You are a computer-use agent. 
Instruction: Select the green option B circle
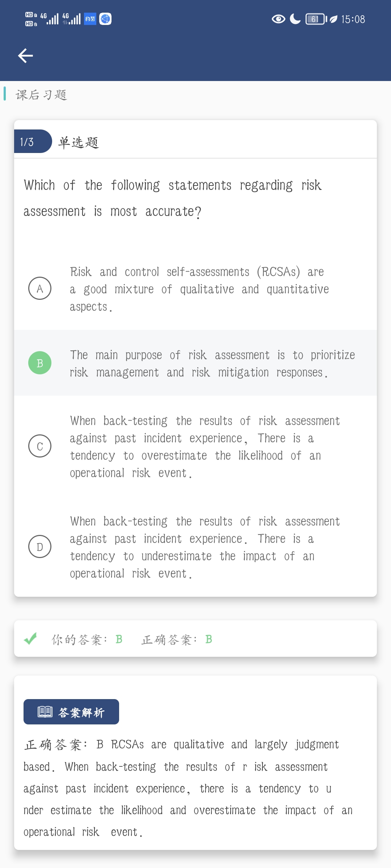(x=40, y=363)
